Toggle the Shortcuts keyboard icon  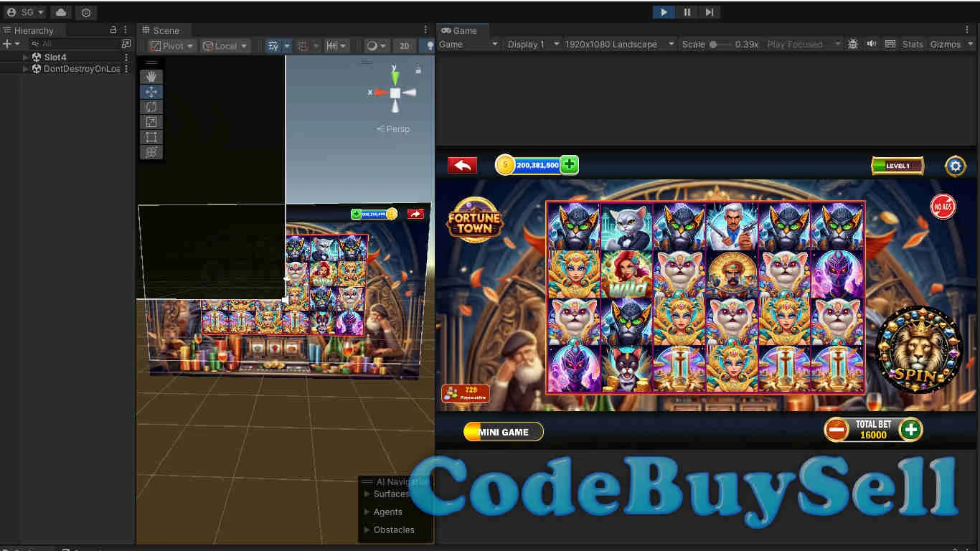pyautogui.click(x=890, y=44)
